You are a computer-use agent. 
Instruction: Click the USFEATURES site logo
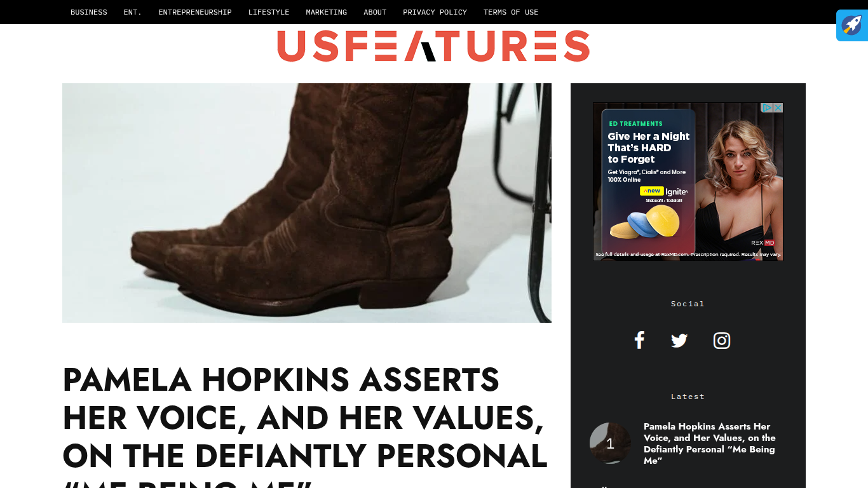[433, 46]
